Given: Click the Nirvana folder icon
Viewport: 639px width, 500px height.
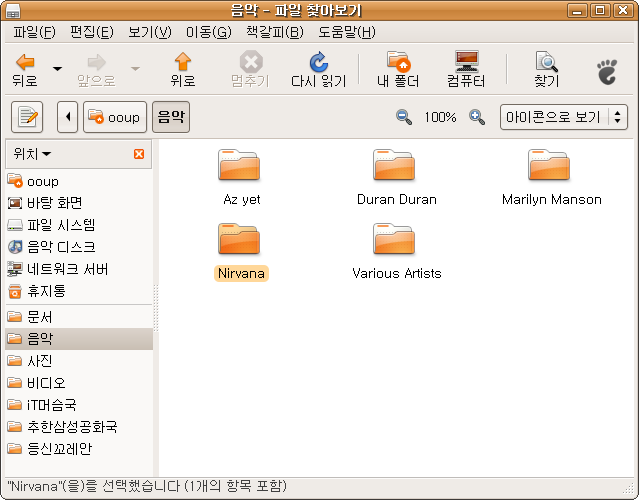Looking at the screenshot, I should tap(239, 239).
